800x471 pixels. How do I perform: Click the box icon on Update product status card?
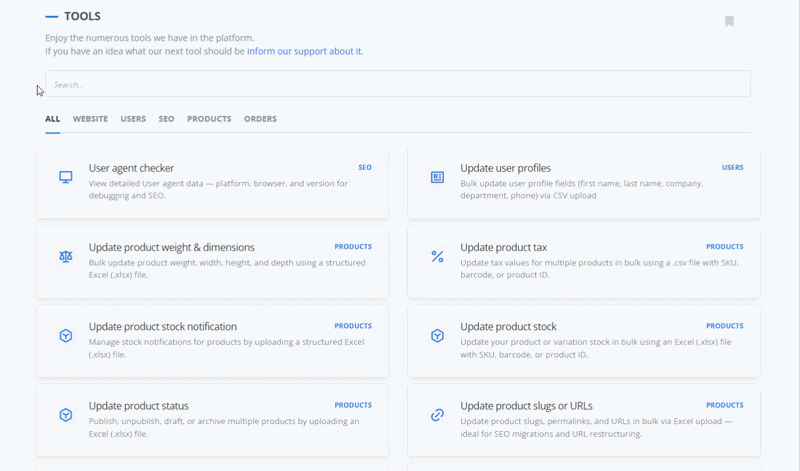click(66, 415)
